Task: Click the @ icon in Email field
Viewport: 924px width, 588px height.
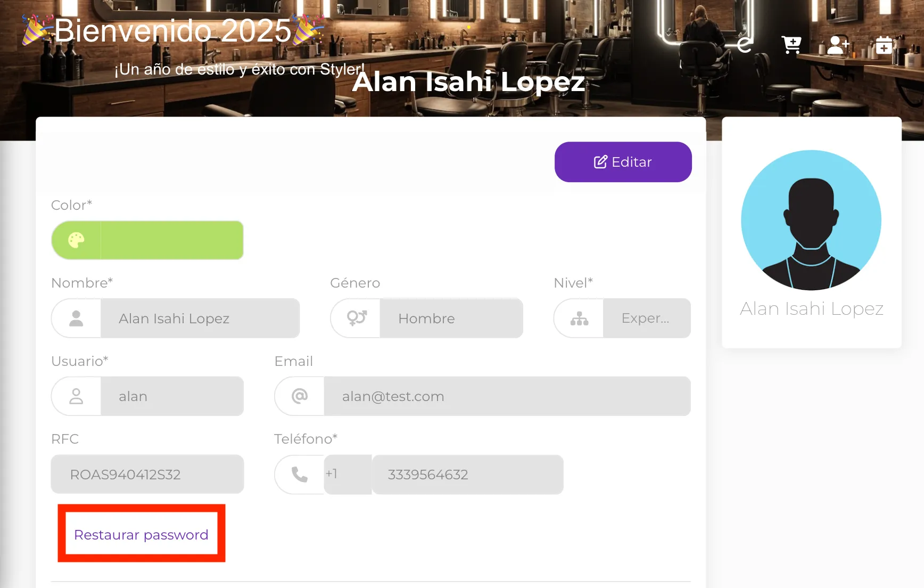Action: pos(299,396)
